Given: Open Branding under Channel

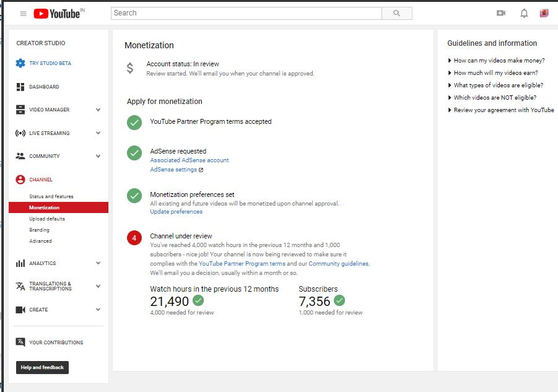Looking at the screenshot, I should [39, 230].
